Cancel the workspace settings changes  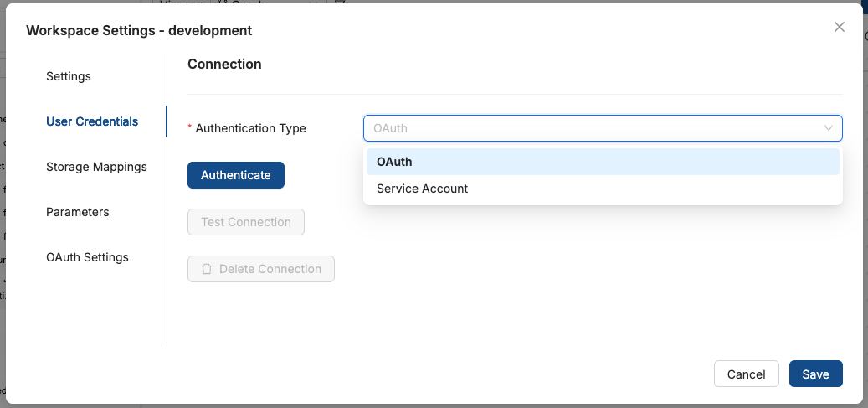coord(746,374)
